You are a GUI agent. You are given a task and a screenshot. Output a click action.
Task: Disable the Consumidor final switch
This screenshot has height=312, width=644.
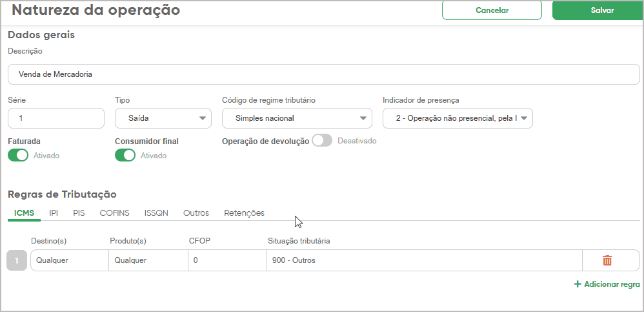pyautogui.click(x=125, y=156)
